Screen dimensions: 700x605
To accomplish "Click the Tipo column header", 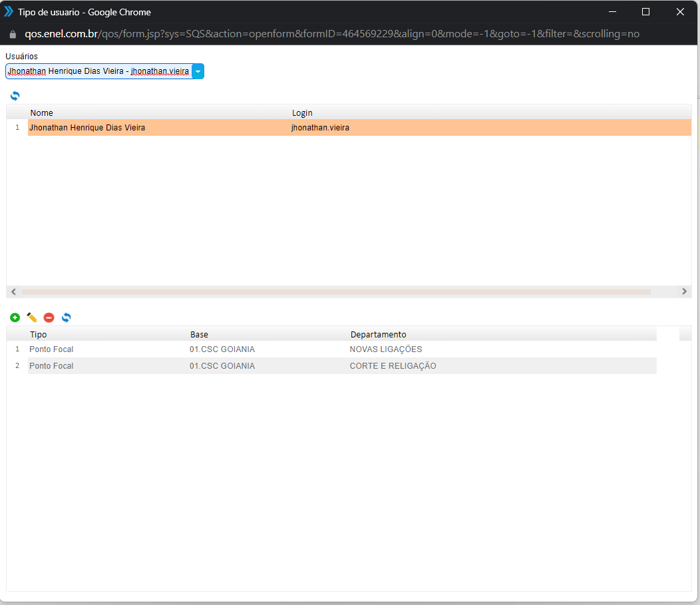I will pos(39,334).
